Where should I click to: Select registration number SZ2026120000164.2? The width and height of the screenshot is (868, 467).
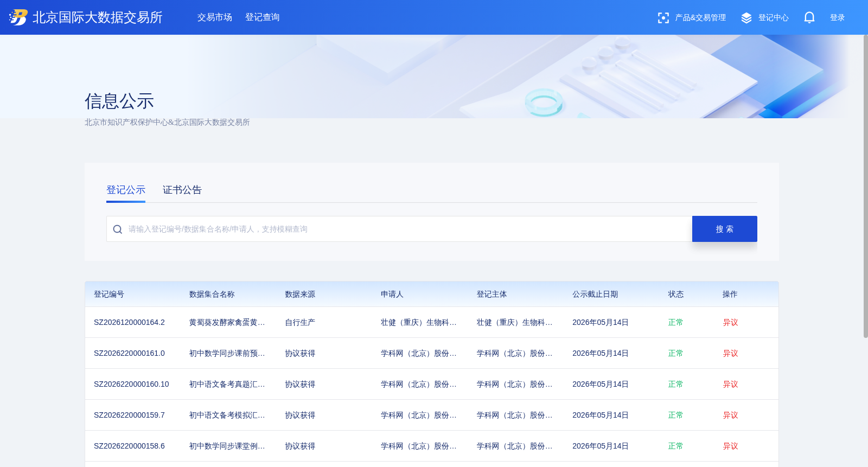[x=129, y=322]
